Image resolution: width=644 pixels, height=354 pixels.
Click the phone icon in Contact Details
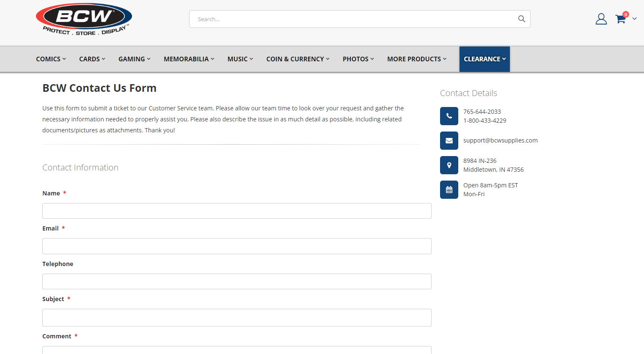coord(449,116)
